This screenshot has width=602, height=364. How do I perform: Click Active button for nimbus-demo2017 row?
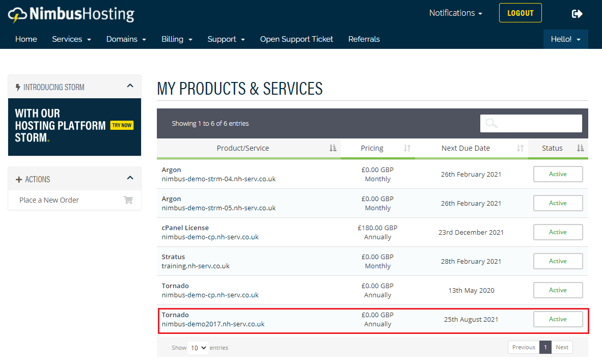558,319
